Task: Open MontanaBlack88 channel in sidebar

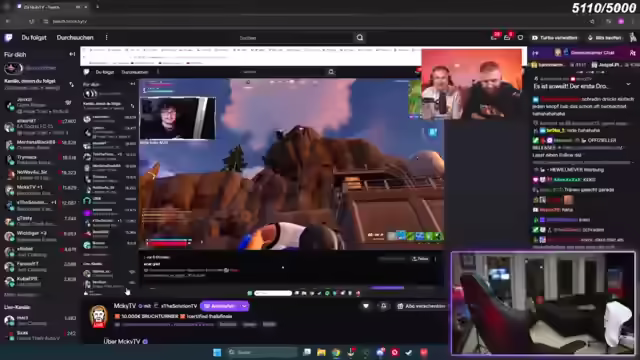Action: (x=40, y=145)
